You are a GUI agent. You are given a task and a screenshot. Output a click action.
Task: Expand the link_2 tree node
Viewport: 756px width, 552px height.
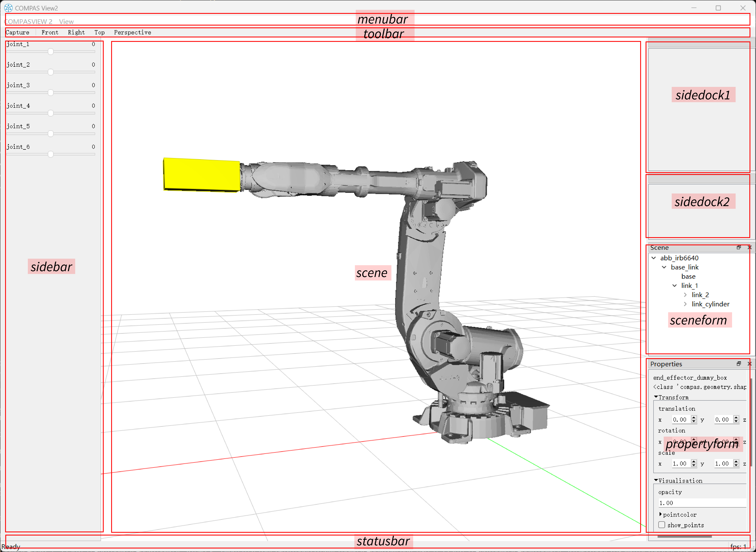click(685, 295)
